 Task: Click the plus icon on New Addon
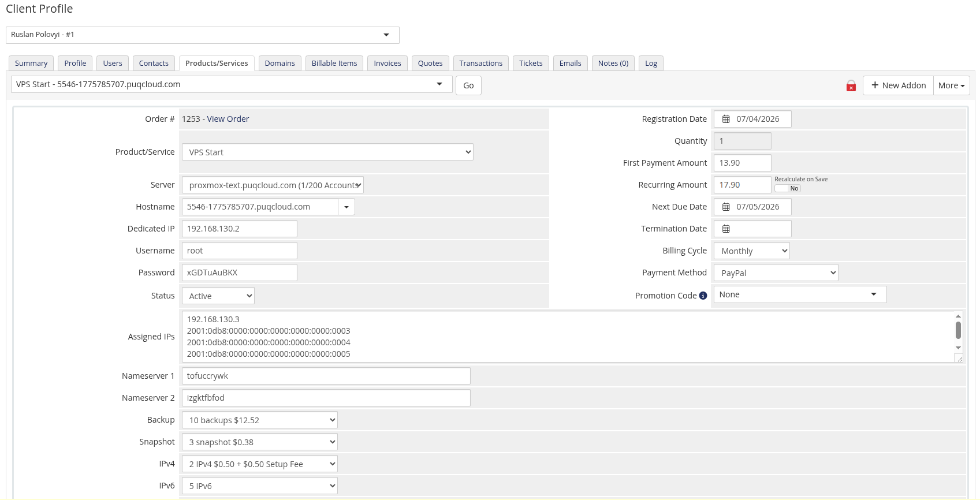[x=875, y=85]
